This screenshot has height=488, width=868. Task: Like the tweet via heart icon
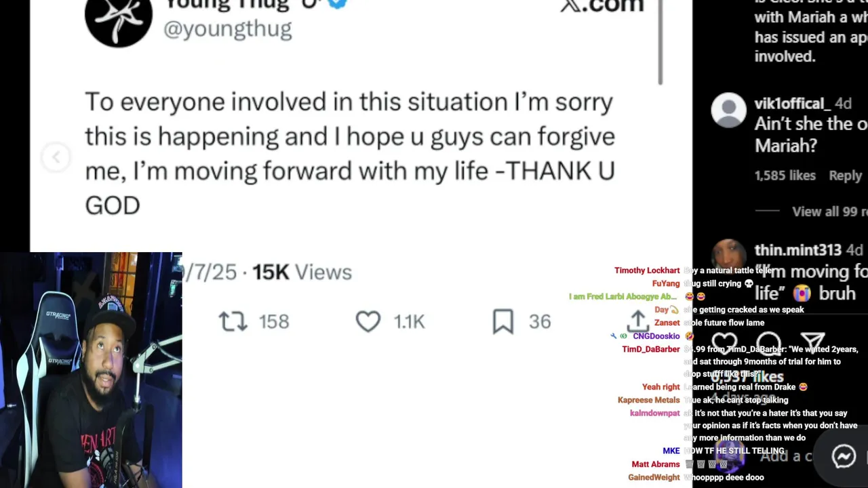point(368,321)
